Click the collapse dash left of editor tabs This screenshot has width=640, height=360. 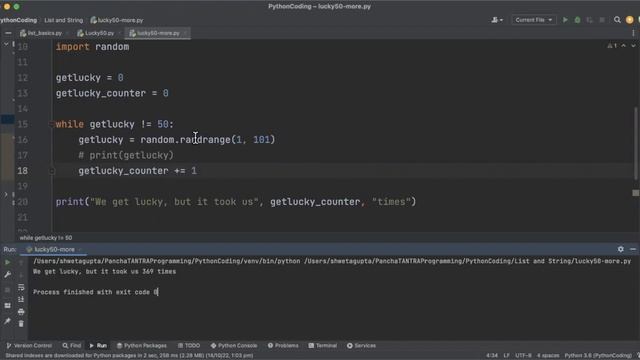[8, 33]
